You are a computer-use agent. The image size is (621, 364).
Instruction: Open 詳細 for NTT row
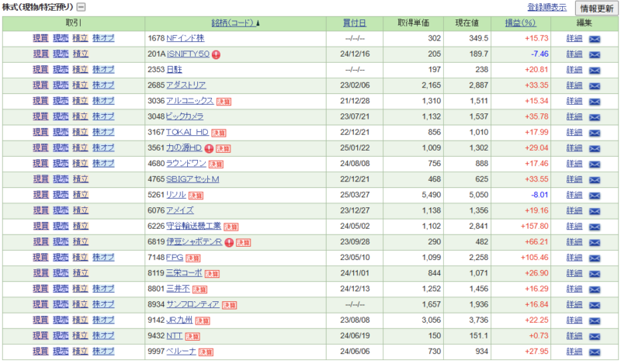pos(574,335)
